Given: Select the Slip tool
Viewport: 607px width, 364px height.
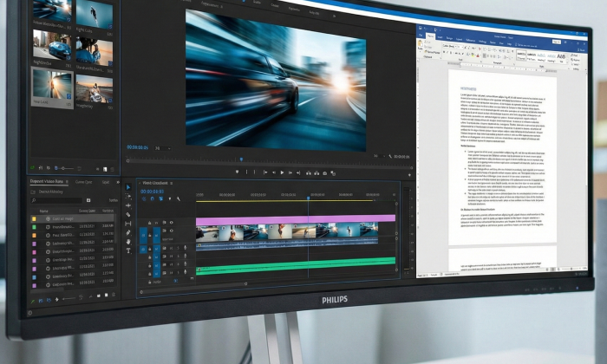Looking at the screenshot, I should pyautogui.click(x=128, y=224).
